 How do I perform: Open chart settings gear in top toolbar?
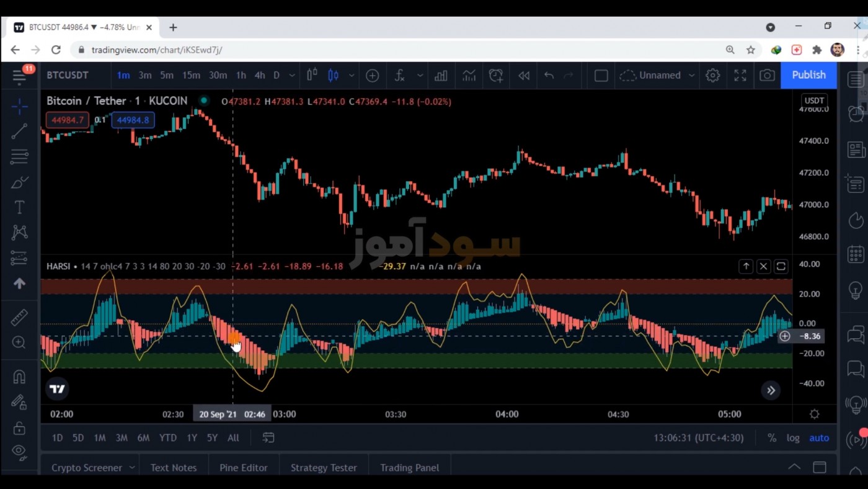(713, 75)
